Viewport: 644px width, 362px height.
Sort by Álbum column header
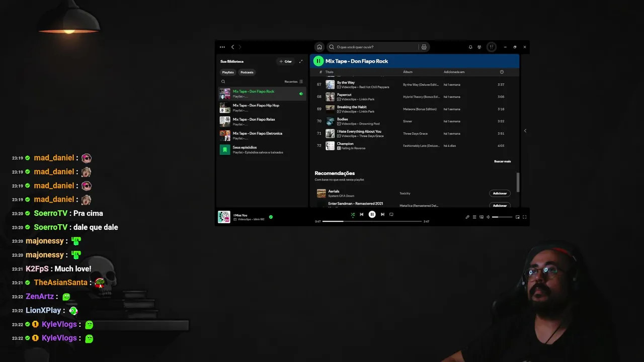(408, 72)
